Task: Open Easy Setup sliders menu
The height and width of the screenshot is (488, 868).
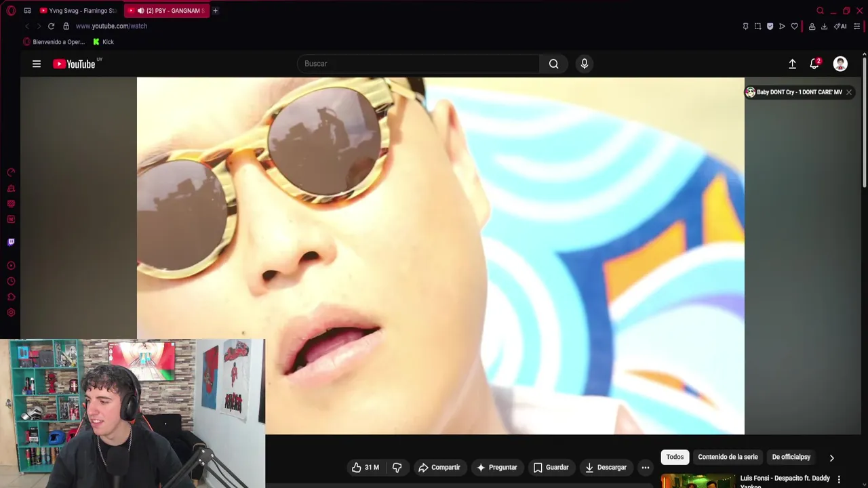Action: (x=856, y=26)
